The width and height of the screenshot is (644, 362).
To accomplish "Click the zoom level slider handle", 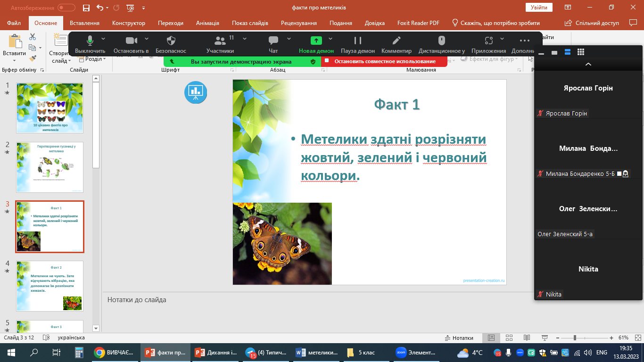I will tap(575, 338).
